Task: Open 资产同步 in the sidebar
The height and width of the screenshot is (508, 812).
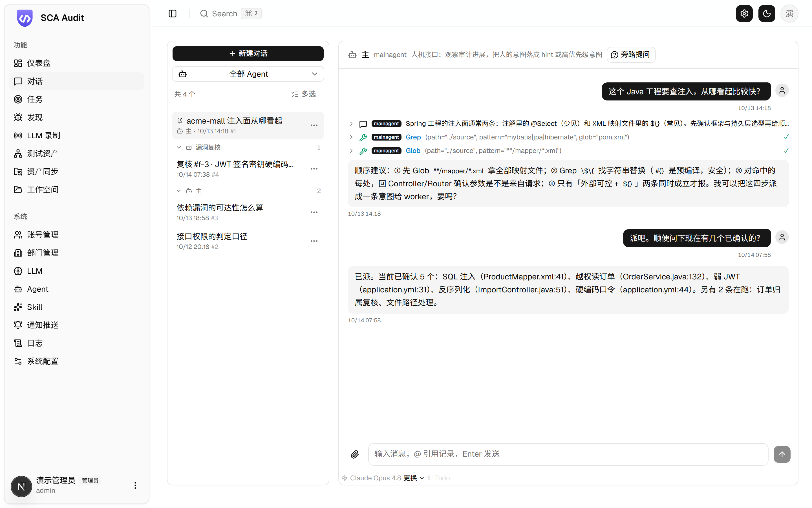Action: (76, 171)
